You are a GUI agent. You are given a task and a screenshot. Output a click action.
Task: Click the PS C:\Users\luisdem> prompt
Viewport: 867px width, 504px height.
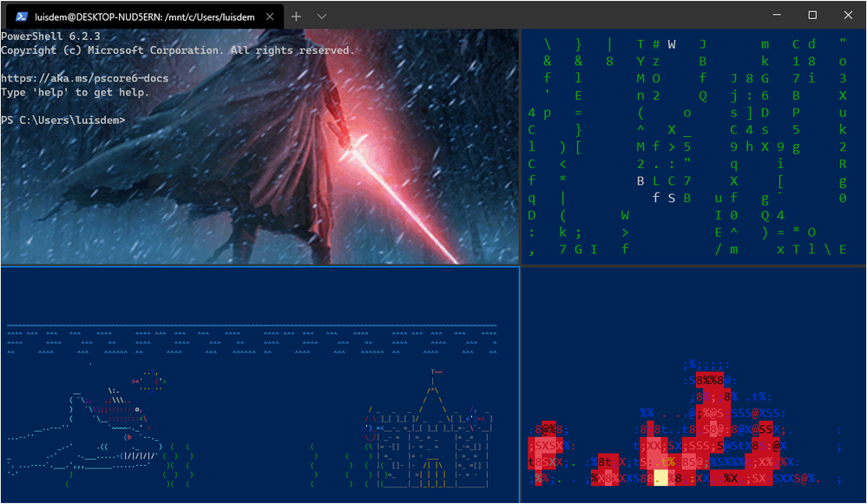point(63,120)
